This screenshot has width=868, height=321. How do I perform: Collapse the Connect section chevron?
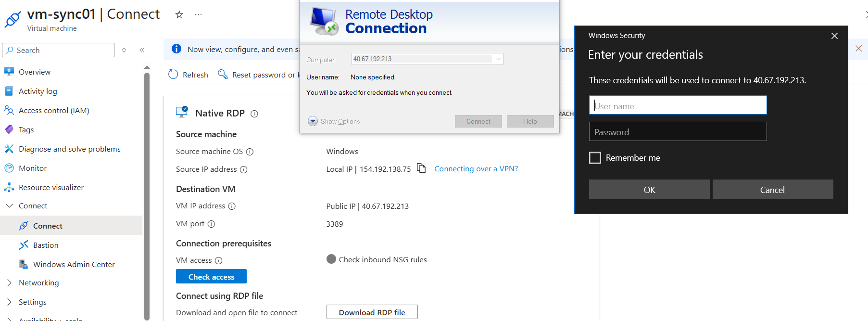tap(9, 205)
